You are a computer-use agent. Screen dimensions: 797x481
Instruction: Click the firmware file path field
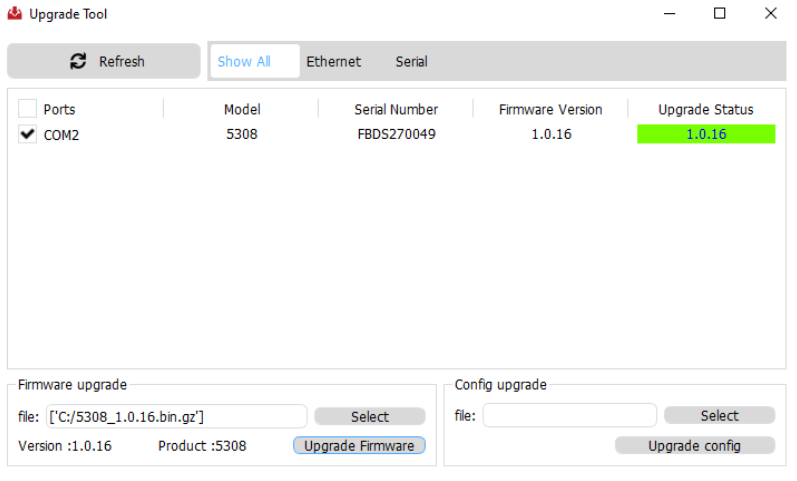[176, 416]
